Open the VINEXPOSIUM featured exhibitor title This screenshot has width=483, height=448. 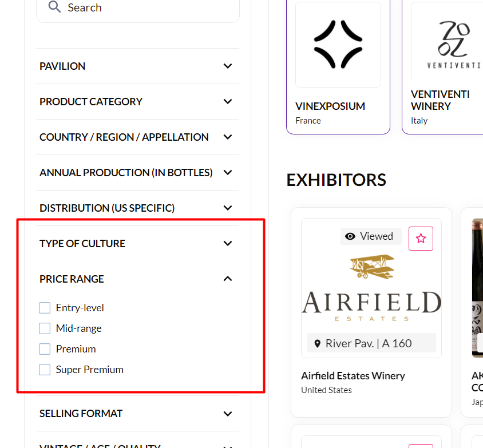[x=330, y=106]
